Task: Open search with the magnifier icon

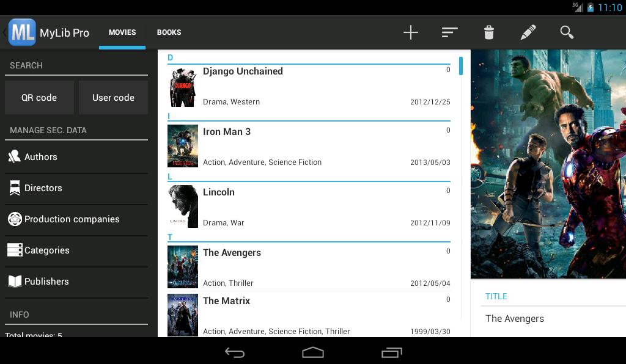Action: 567,32
